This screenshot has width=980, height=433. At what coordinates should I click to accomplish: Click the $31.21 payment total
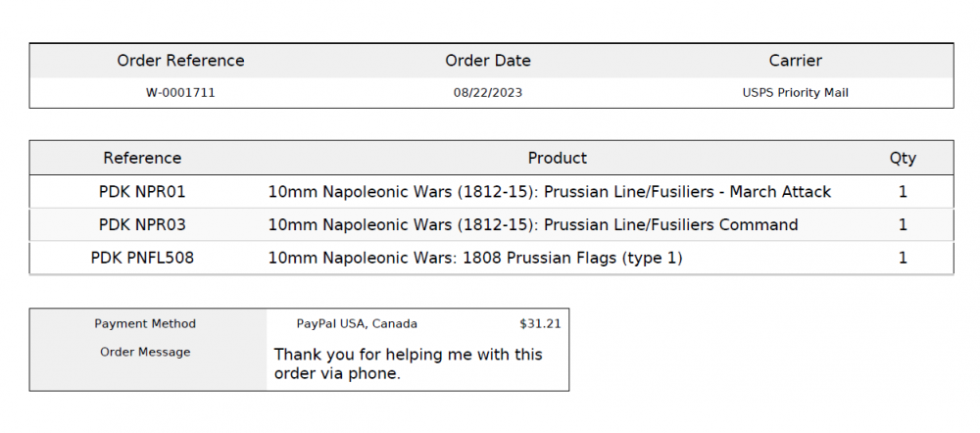[540, 324]
